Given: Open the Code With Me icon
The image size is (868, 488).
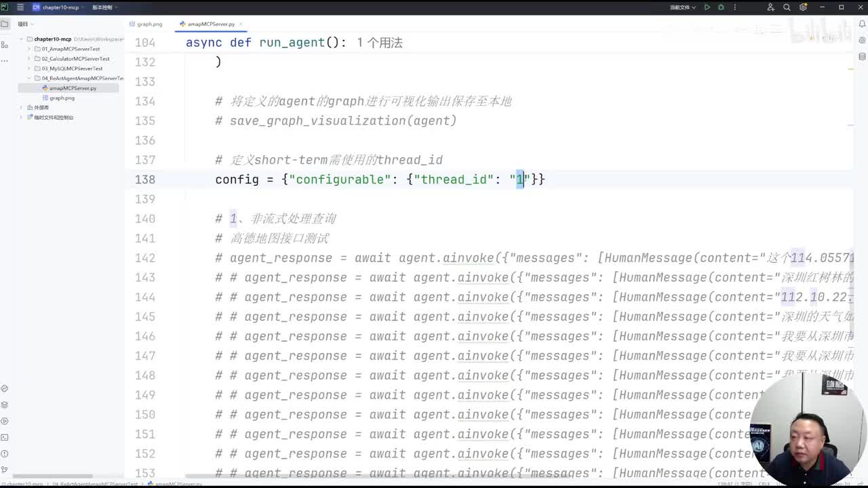Looking at the screenshot, I should 770,7.
